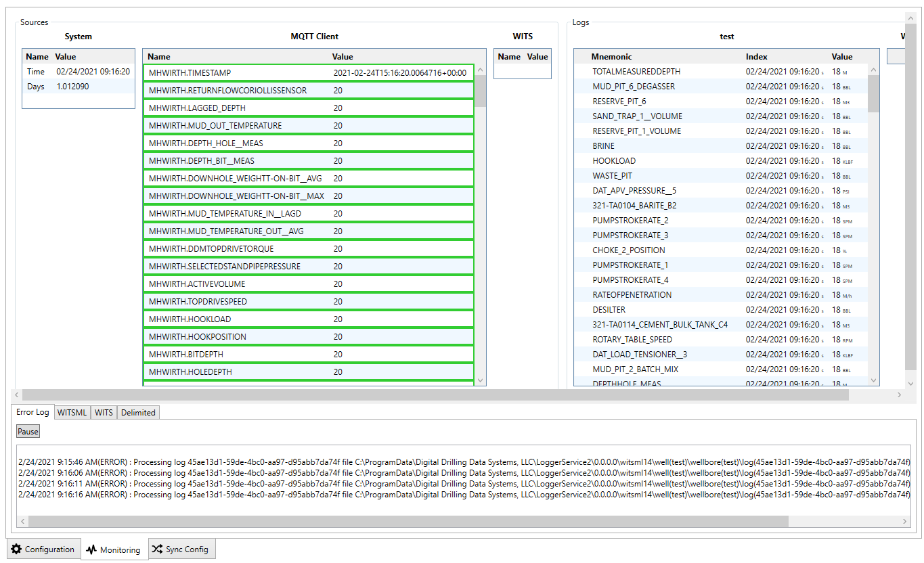This screenshot has height=563, width=924.
Task: Select MHWIRTH.MUD_OUT_TEMPERATURE row
Action: (x=309, y=125)
